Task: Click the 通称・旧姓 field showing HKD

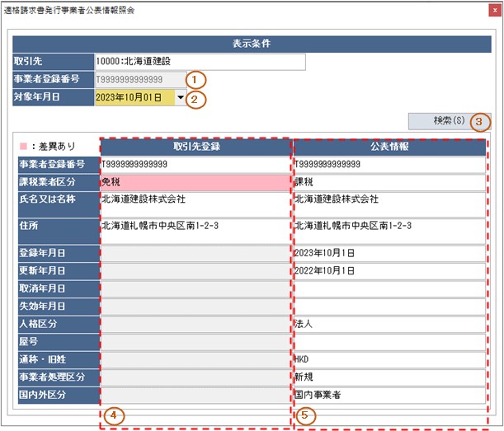Action: click(389, 359)
